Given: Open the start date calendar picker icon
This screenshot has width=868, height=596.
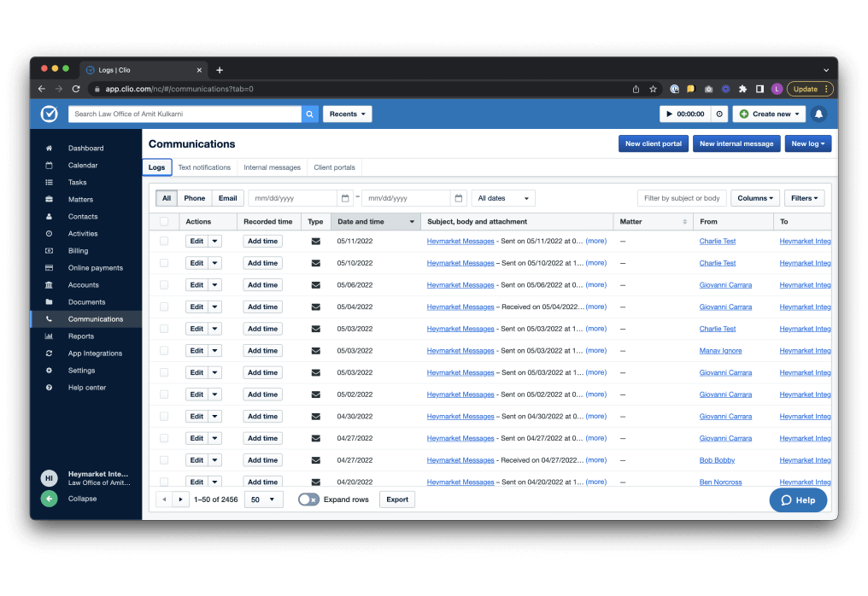Looking at the screenshot, I should pos(345,198).
